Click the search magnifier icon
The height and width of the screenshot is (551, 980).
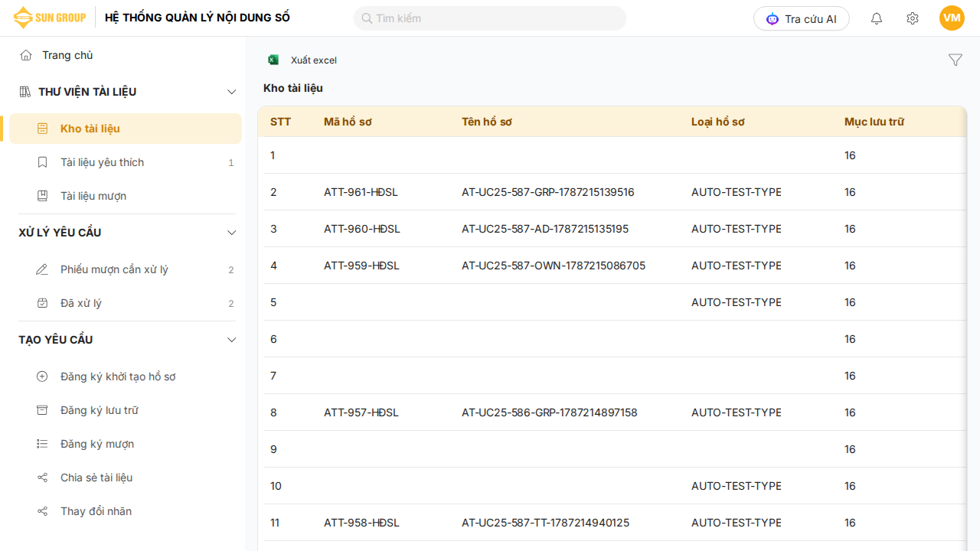[x=367, y=18]
